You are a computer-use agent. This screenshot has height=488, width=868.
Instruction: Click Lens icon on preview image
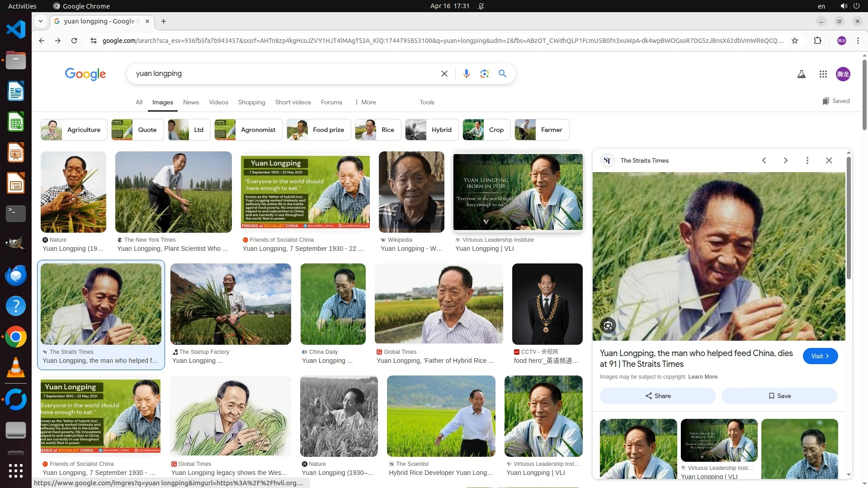(608, 325)
